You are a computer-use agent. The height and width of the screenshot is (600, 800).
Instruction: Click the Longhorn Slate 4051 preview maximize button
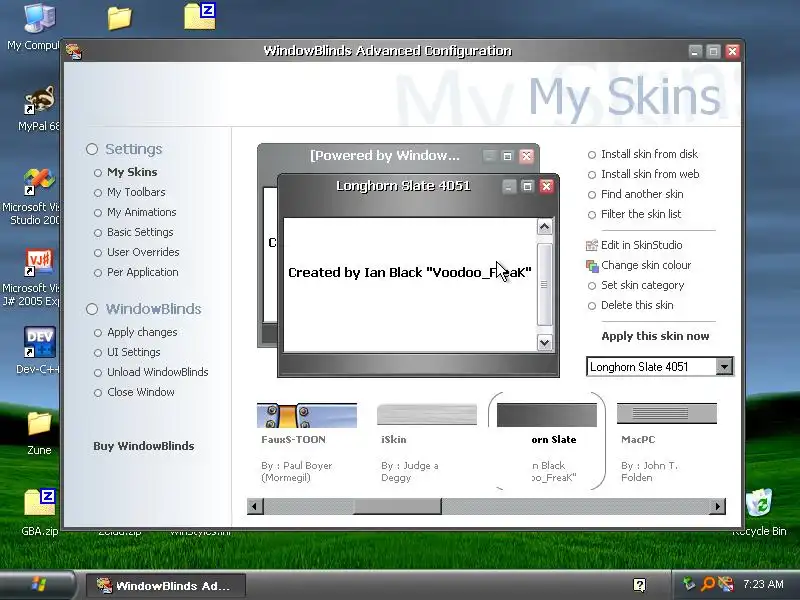(x=528, y=186)
